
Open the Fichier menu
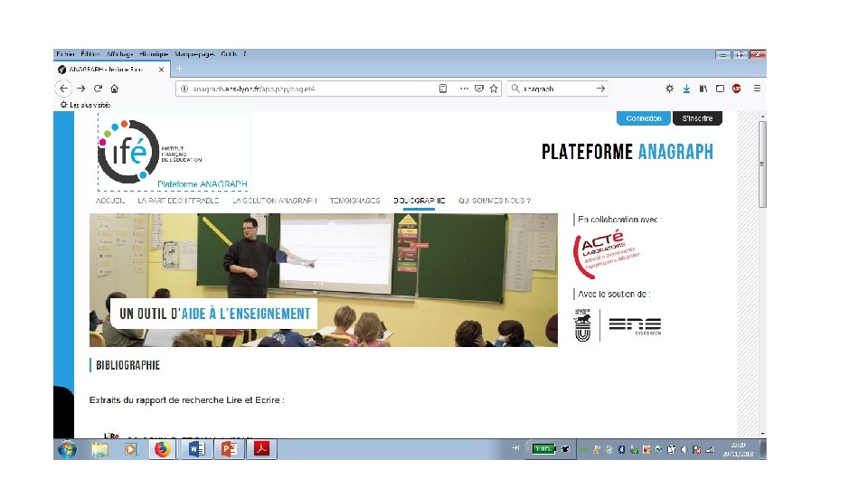click(x=65, y=54)
